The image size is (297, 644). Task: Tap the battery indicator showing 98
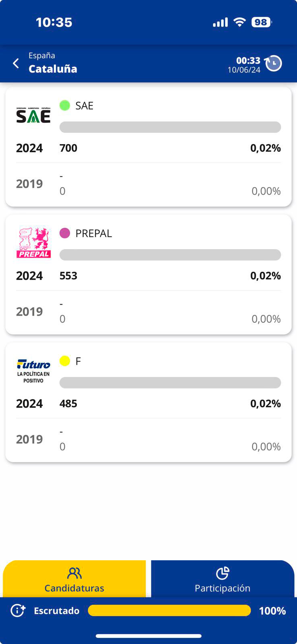pyautogui.click(x=261, y=22)
